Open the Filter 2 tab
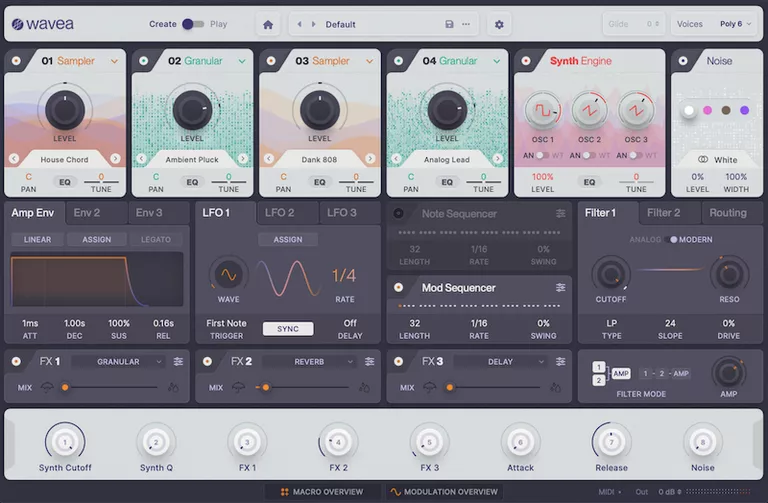Image resolution: width=768 pixels, height=503 pixels. pos(662,213)
